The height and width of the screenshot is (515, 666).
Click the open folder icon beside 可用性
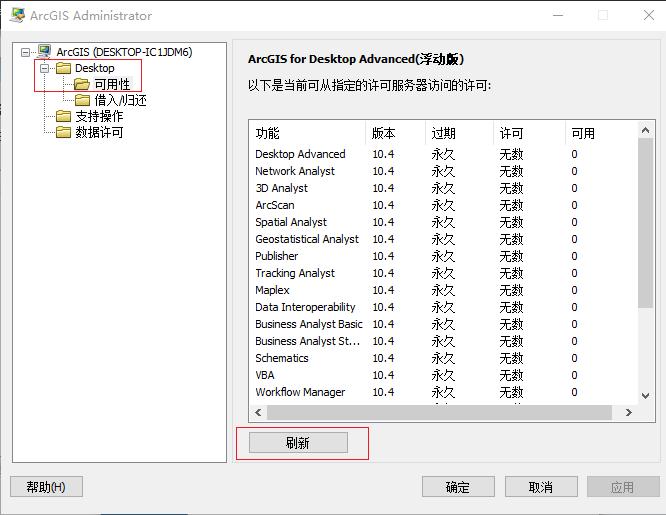82,84
